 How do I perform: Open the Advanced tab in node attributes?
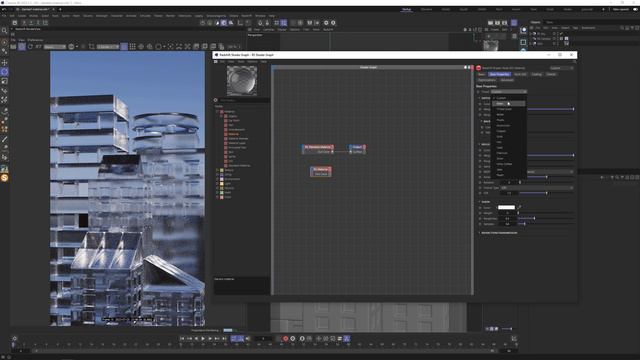click(507, 80)
